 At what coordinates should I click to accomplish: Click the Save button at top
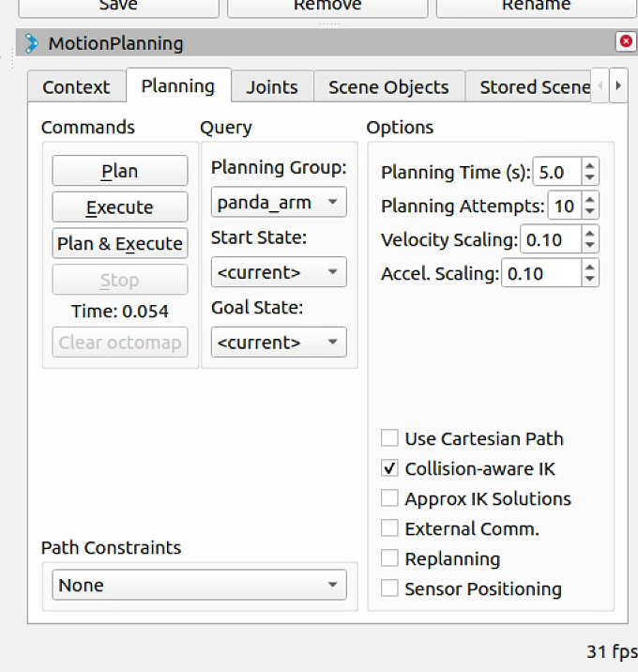click(119, 7)
